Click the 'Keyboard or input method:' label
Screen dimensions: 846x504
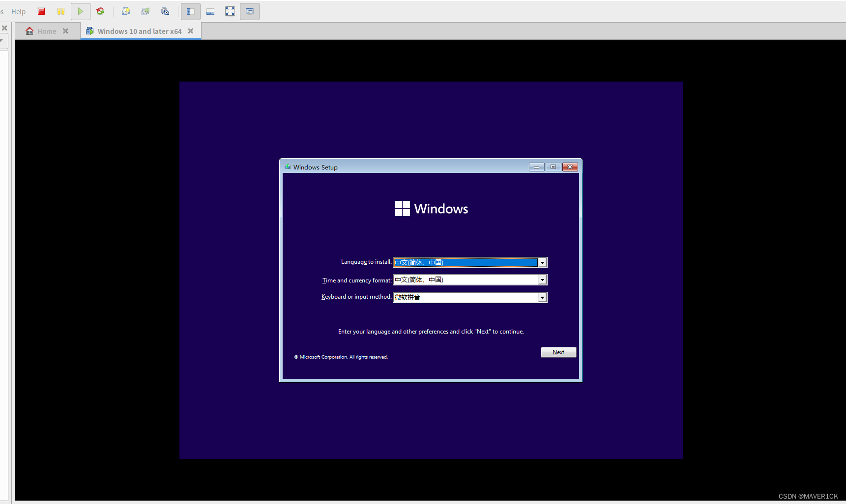(x=356, y=297)
